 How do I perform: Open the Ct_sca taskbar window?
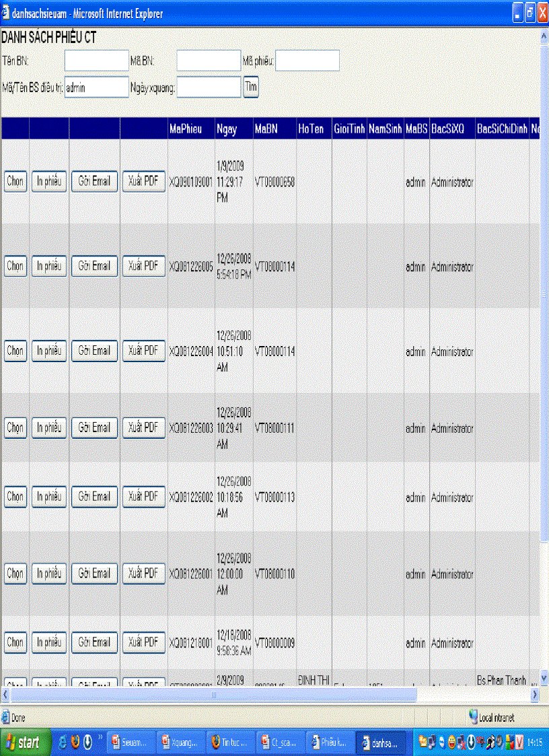point(281,743)
